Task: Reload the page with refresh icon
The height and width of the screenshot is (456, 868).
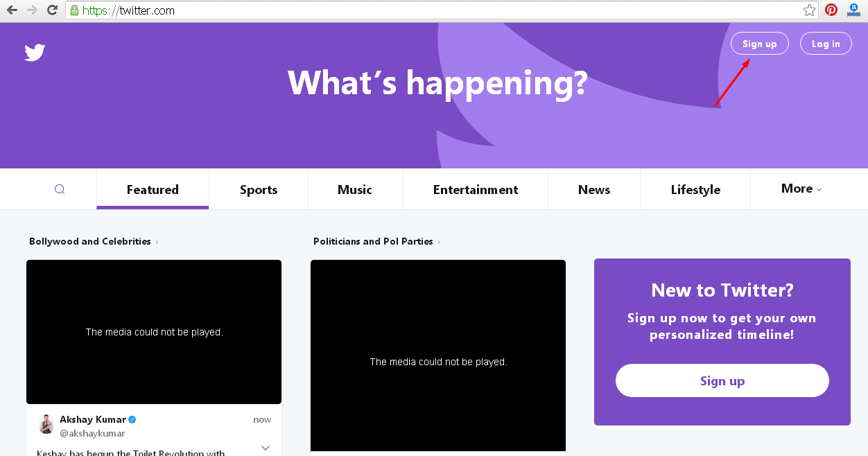Action: tap(52, 10)
